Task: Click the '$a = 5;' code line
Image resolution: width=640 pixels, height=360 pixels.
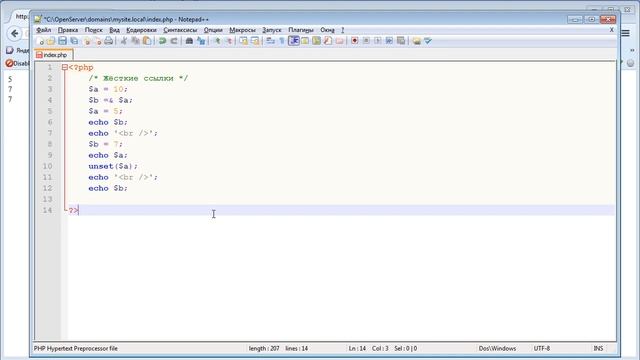Action: point(105,111)
